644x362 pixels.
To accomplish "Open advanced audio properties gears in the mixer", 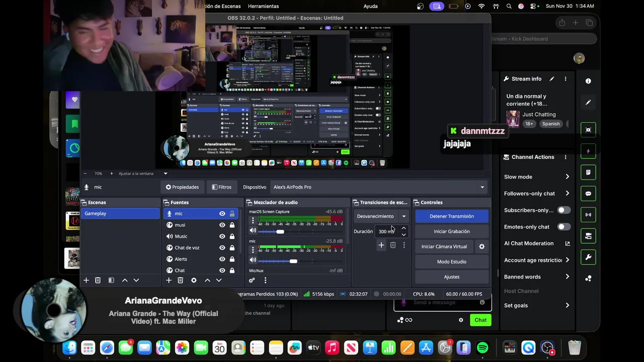I will click(x=252, y=280).
